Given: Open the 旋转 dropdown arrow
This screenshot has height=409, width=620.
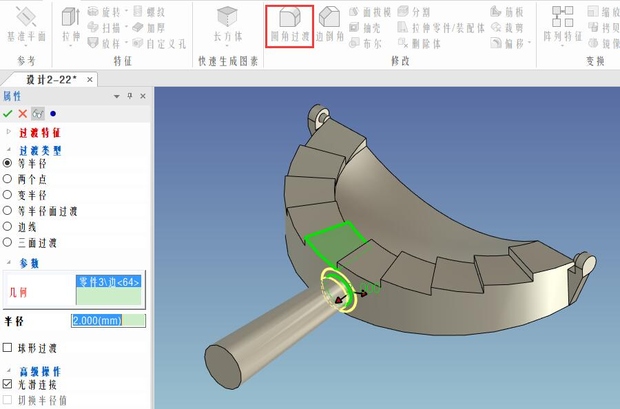Looking at the screenshot, I should pos(126,11).
